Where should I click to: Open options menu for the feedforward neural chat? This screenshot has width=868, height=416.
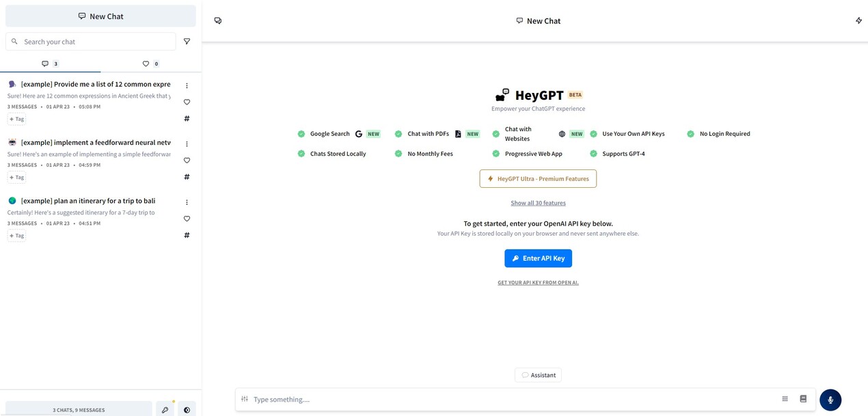click(187, 143)
